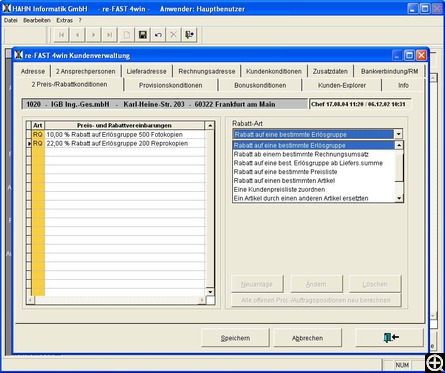Select row '22,00 % Rabatt auf Erlösgruppe 200 Reprokopien'
Viewport: 445px width, 373px height.
[x=125, y=143]
